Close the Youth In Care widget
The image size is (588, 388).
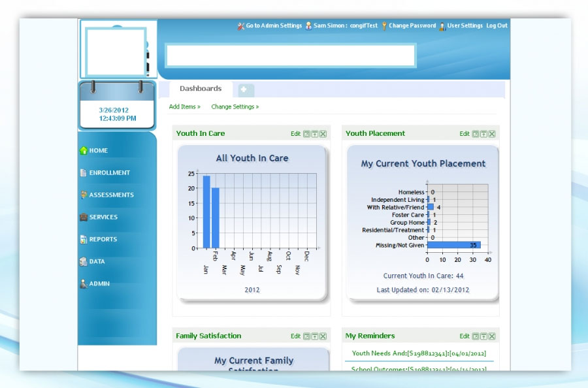323,134
